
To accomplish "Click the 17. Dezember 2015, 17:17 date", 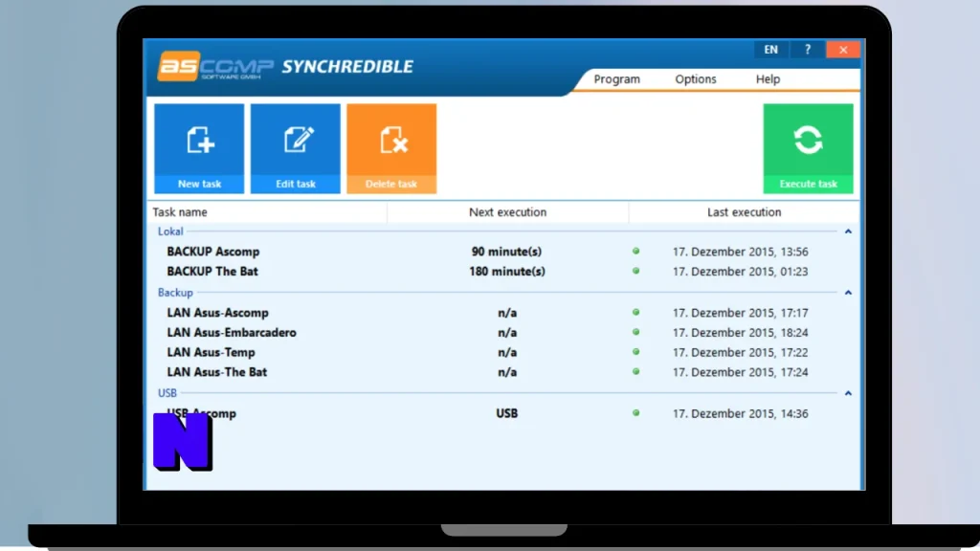I will click(740, 313).
